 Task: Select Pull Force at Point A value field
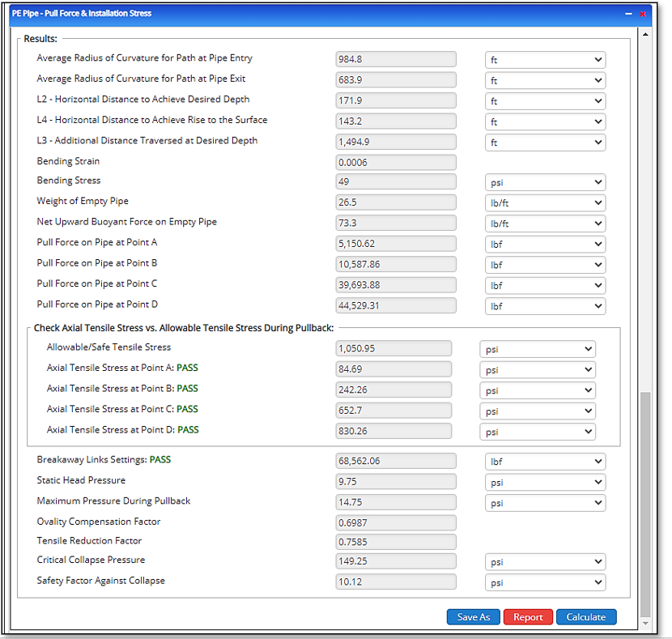(x=396, y=244)
